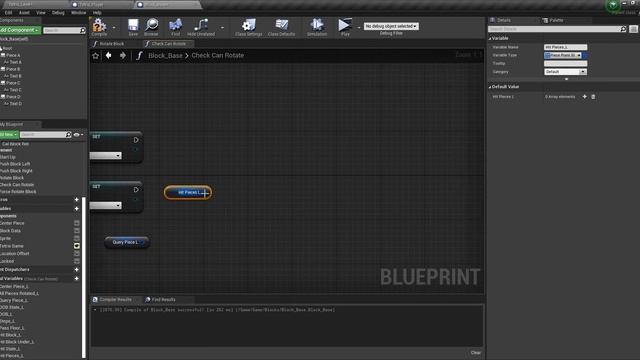This screenshot has height=360, width=640.
Task: Toggle Tetris Game variable editable eye
Action: pos(77,246)
